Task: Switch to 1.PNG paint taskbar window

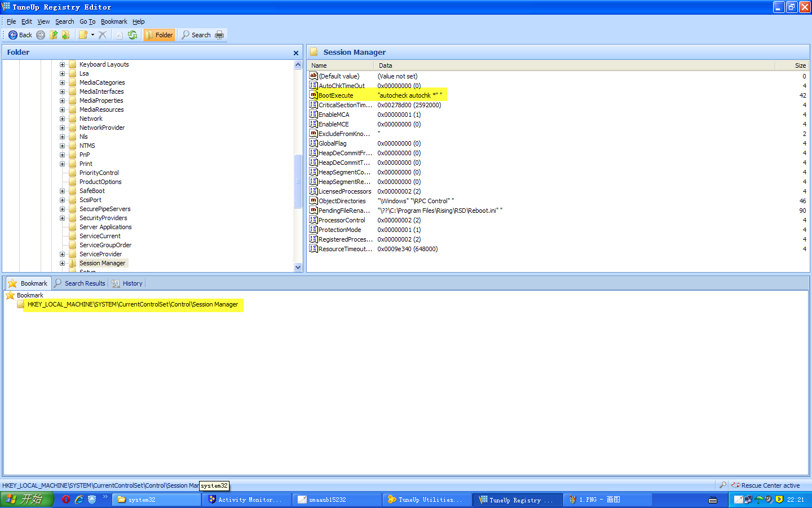Action: pos(608,500)
